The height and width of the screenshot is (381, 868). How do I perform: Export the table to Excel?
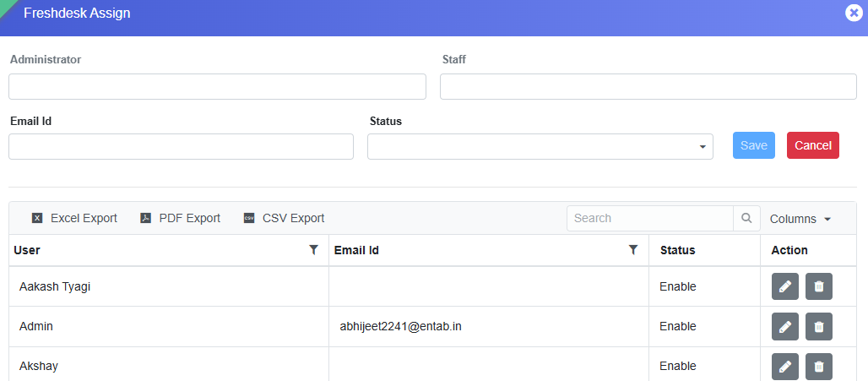(74, 218)
